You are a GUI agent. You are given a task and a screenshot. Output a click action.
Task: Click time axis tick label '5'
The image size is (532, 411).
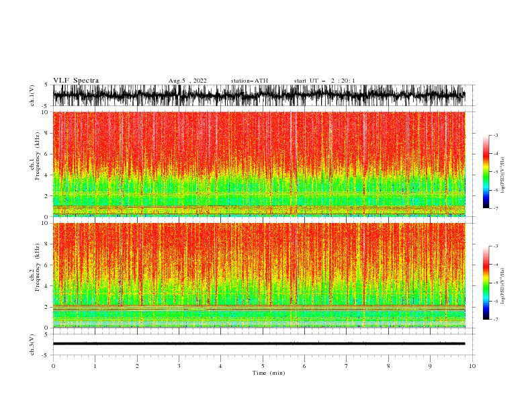pyautogui.click(x=263, y=366)
